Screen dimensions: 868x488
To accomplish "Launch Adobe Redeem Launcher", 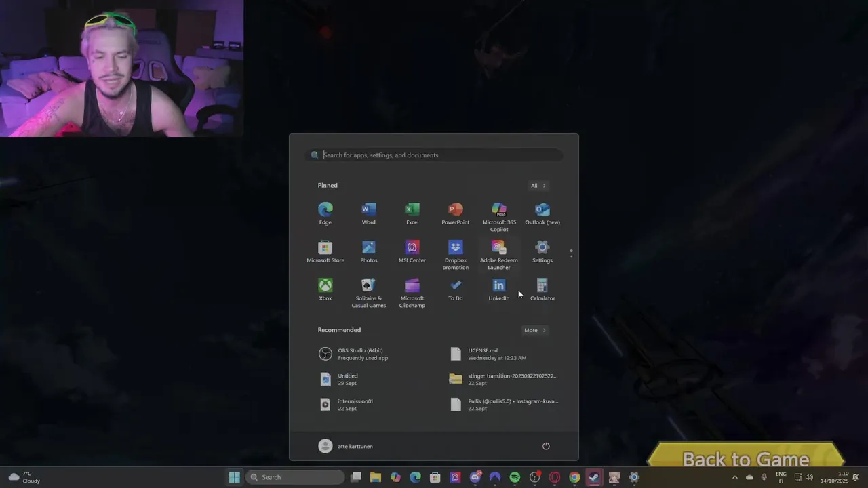I will 499,255.
